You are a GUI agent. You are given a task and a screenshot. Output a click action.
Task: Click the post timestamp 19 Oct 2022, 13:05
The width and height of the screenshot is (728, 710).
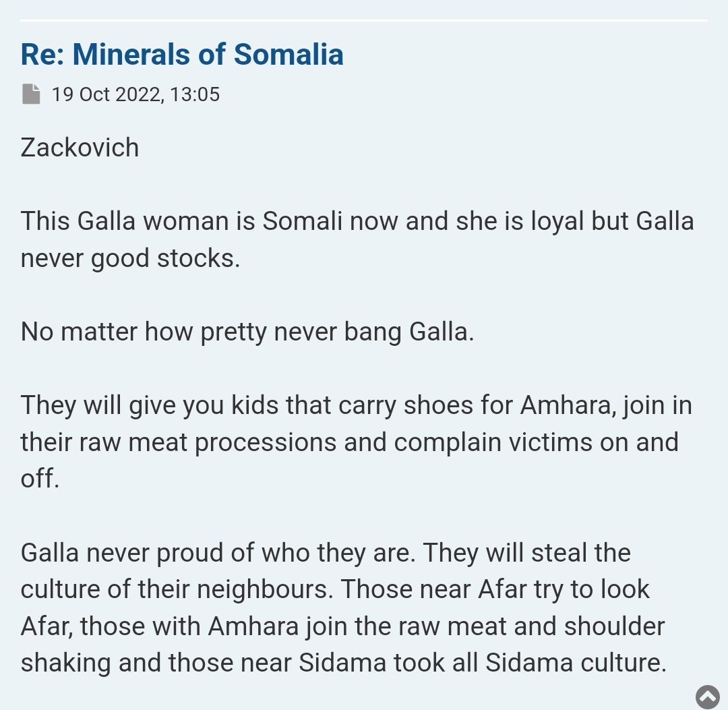[135, 94]
